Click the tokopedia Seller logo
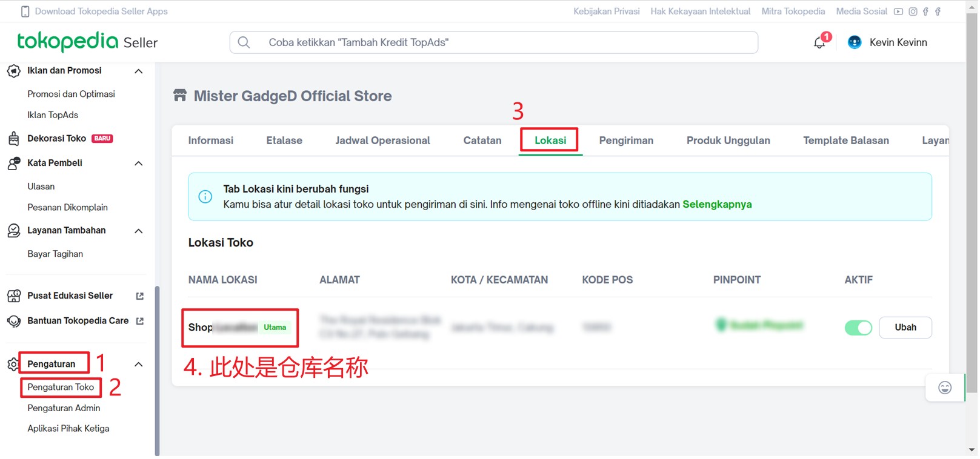 [87, 42]
